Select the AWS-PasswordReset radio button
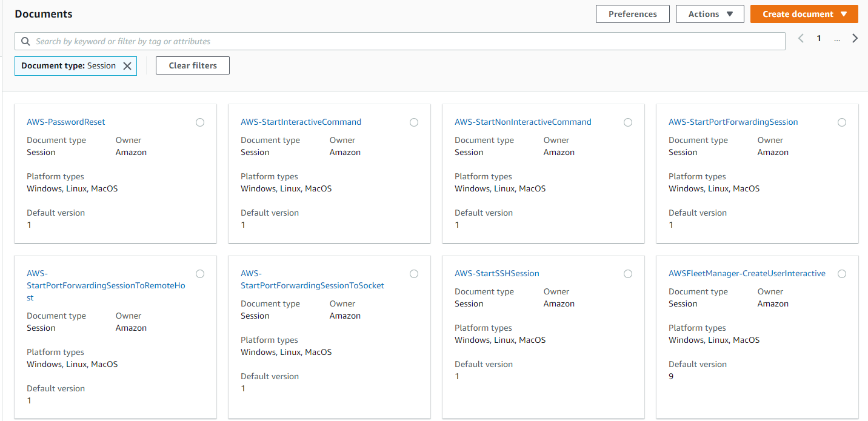 pos(200,122)
